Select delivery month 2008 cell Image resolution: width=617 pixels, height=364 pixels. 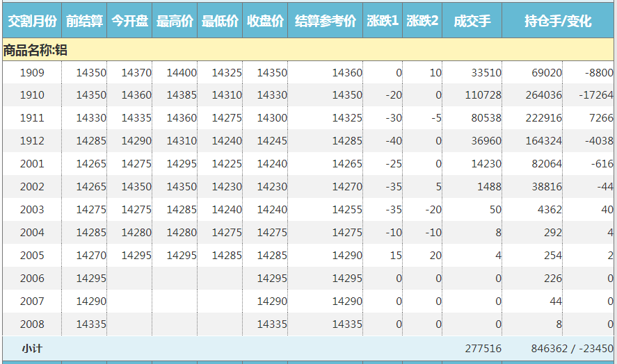(32, 324)
